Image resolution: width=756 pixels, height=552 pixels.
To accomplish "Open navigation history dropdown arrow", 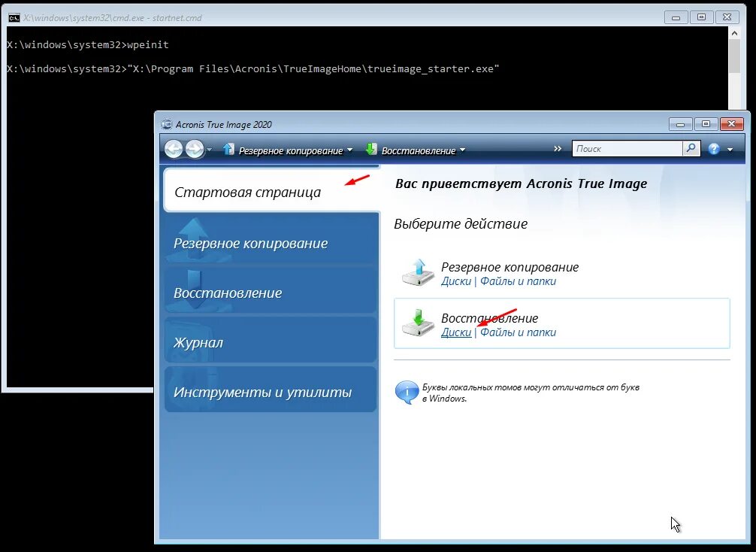I will [209, 150].
